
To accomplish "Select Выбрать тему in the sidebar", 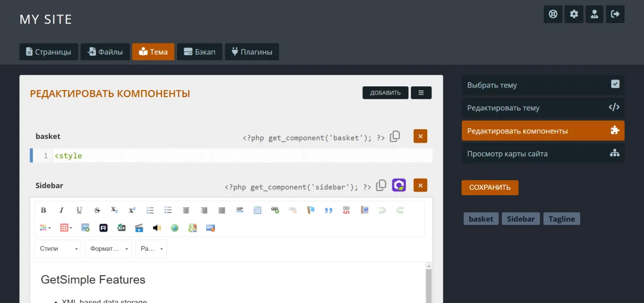I will pyautogui.click(x=543, y=85).
